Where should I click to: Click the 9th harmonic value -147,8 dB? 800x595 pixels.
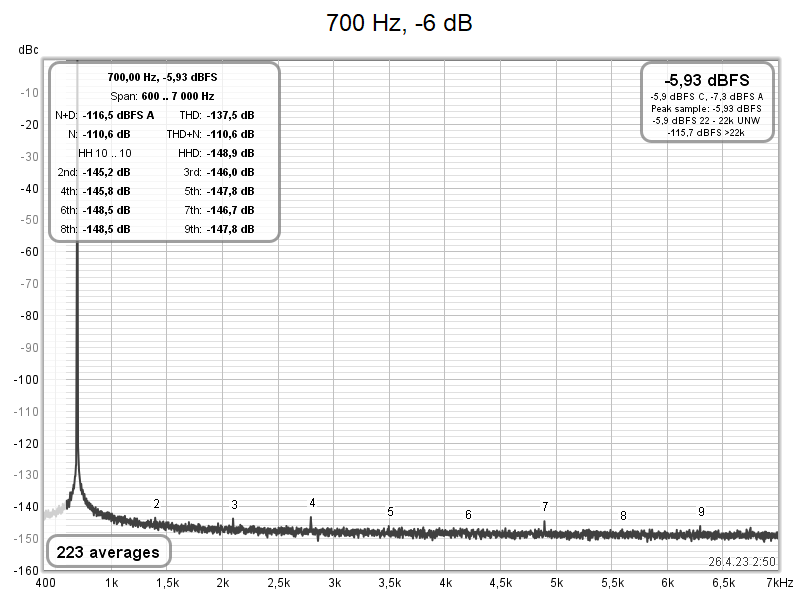point(231,229)
